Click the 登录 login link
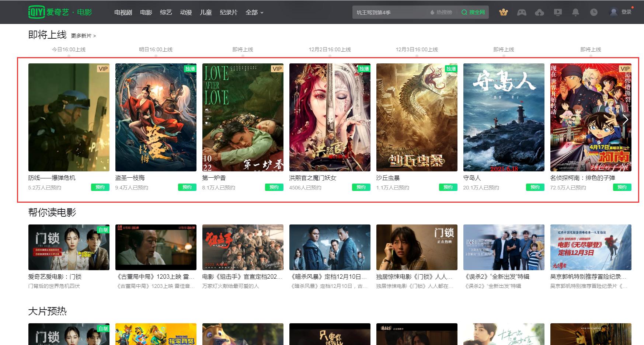The height and width of the screenshot is (345, 644). (x=626, y=12)
